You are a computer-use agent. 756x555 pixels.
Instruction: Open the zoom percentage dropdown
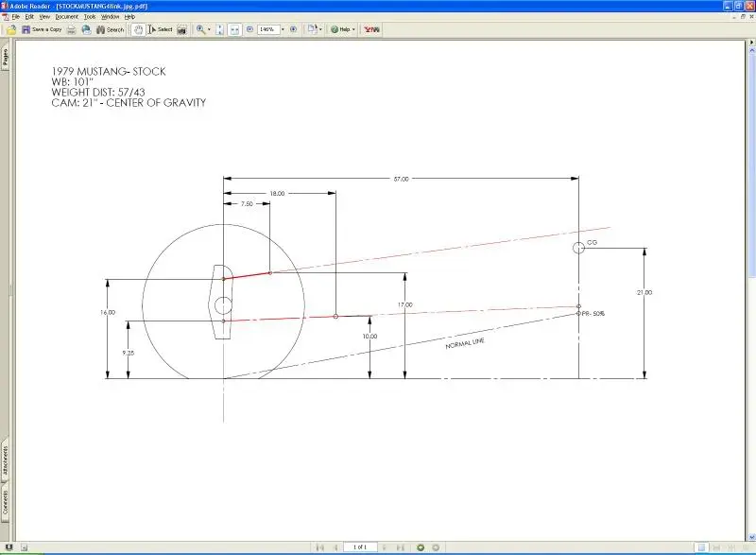pyautogui.click(x=283, y=29)
